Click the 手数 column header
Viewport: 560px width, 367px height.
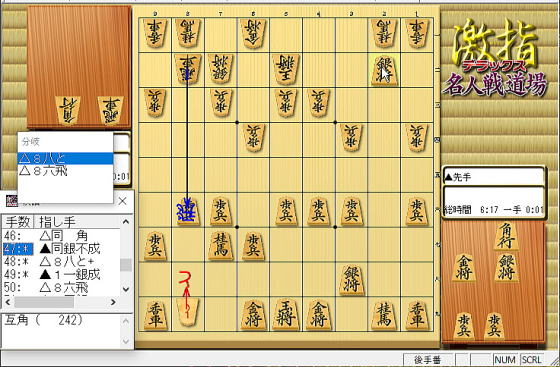18,222
